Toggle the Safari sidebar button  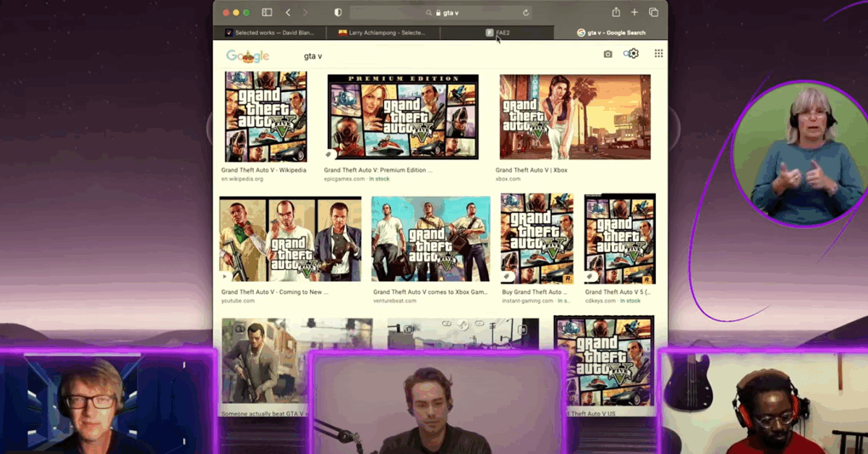coord(267,12)
